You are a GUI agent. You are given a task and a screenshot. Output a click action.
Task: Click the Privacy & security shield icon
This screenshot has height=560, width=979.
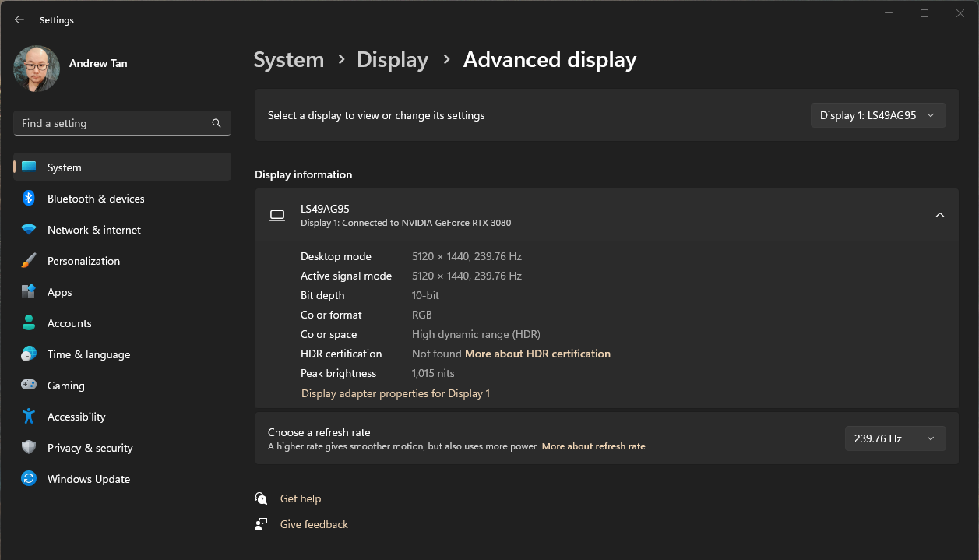[x=29, y=448]
